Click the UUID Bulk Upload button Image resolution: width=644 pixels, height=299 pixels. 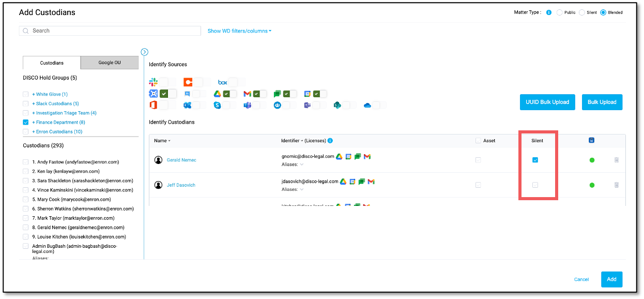click(x=547, y=102)
